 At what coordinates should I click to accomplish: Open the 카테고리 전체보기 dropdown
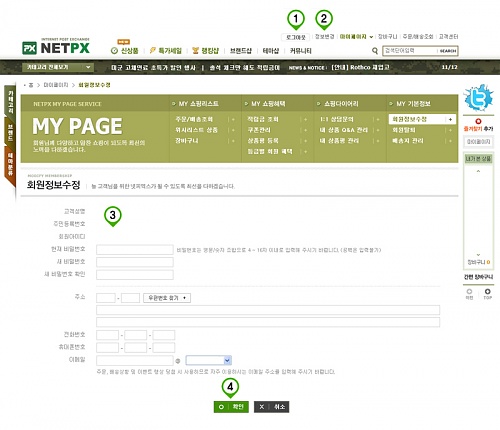pyautogui.click(x=58, y=67)
